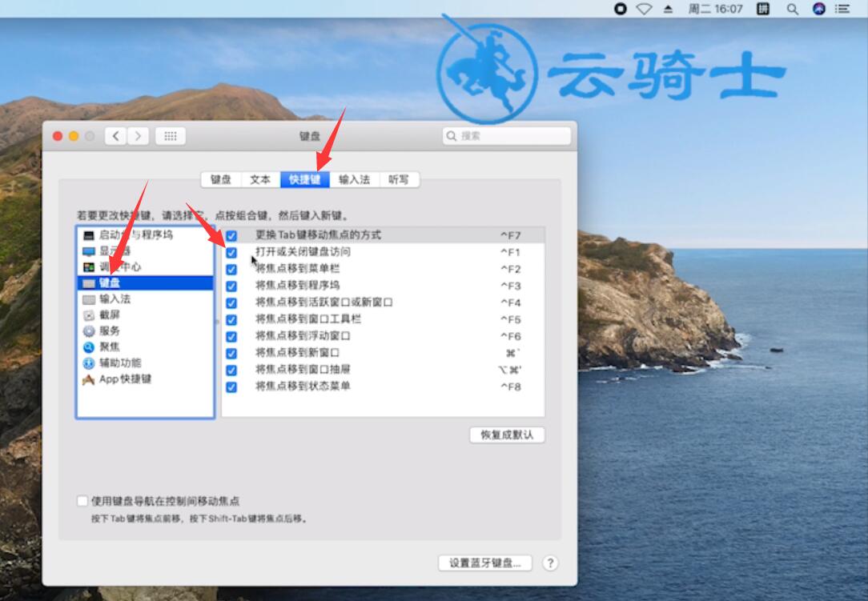Select 调度中心 icon in category list
The width and height of the screenshot is (868, 601).
pos(89,267)
